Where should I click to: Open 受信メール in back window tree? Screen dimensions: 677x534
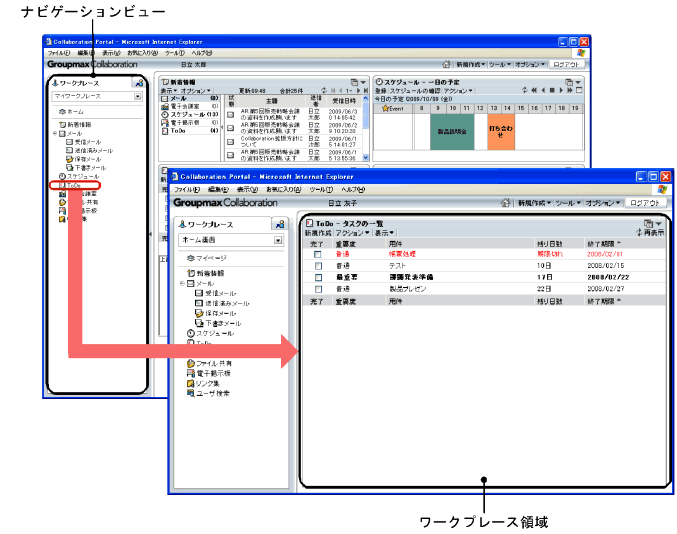84,142
